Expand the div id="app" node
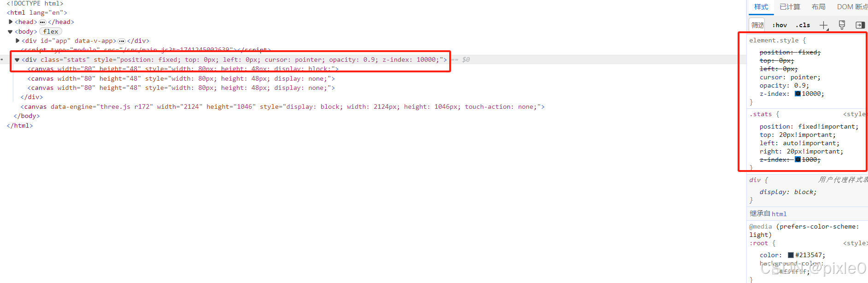 click(x=18, y=41)
